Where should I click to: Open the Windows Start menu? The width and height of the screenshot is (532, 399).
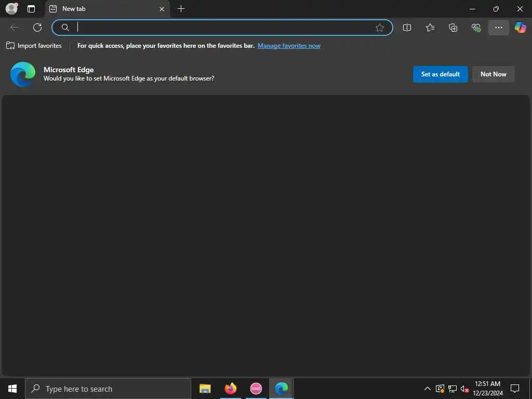click(x=12, y=389)
